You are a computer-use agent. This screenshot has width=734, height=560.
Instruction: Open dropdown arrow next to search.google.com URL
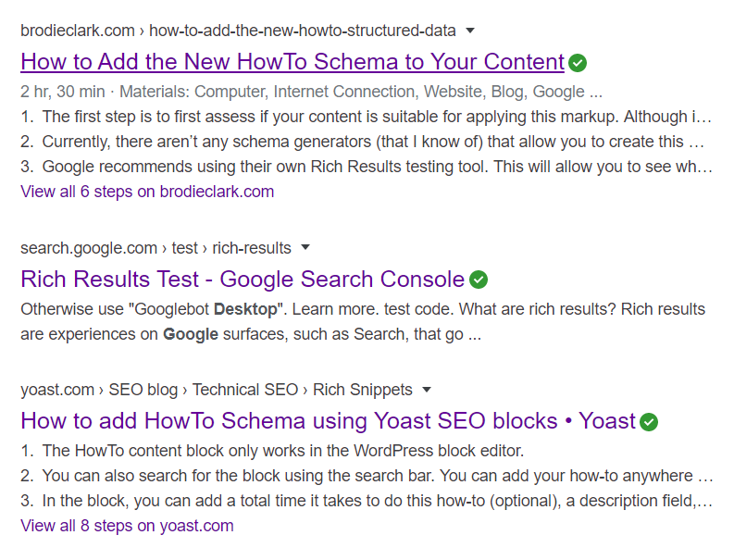(x=305, y=247)
